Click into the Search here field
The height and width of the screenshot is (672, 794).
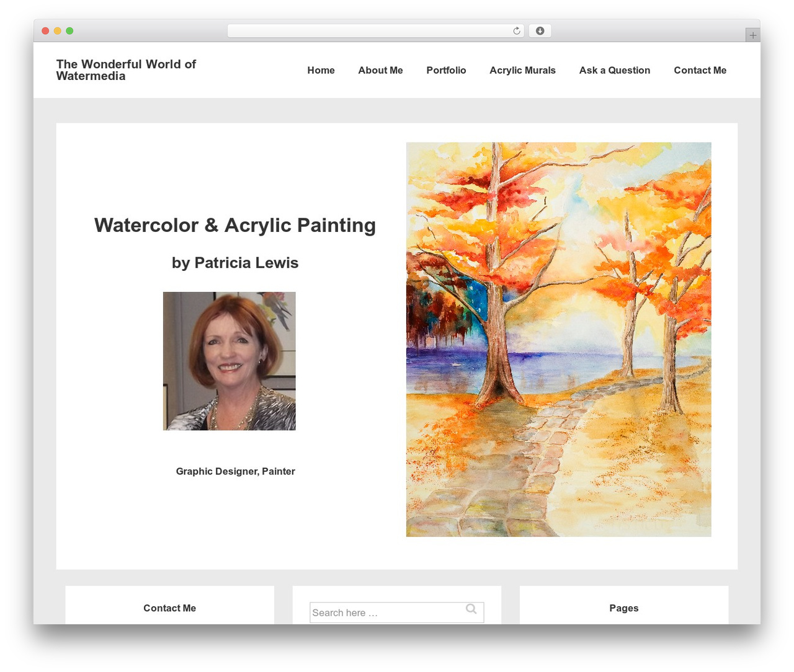396,612
